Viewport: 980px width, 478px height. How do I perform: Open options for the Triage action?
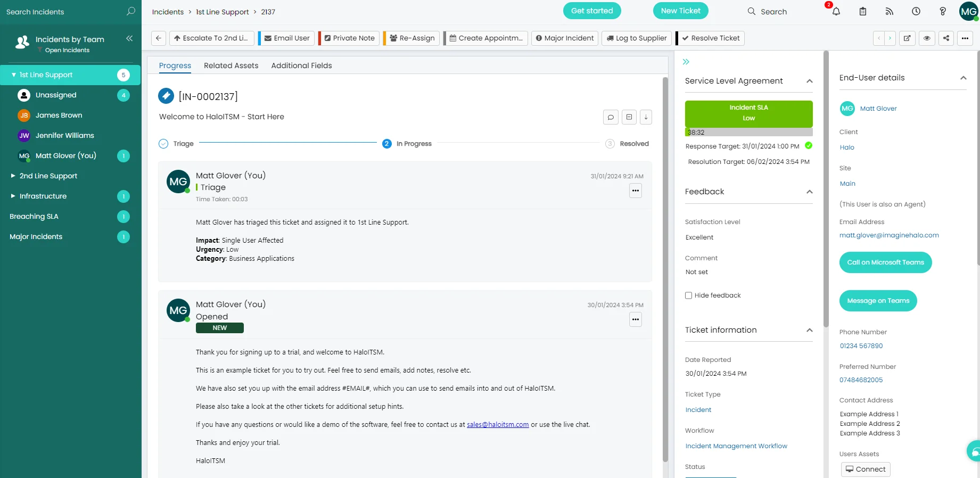click(636, 191)
